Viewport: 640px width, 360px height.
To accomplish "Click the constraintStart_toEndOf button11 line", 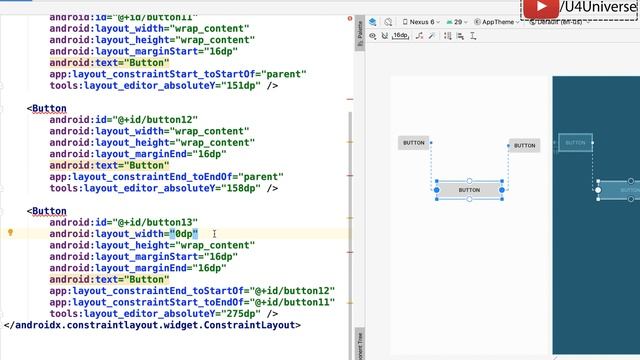I will point(192,302).
